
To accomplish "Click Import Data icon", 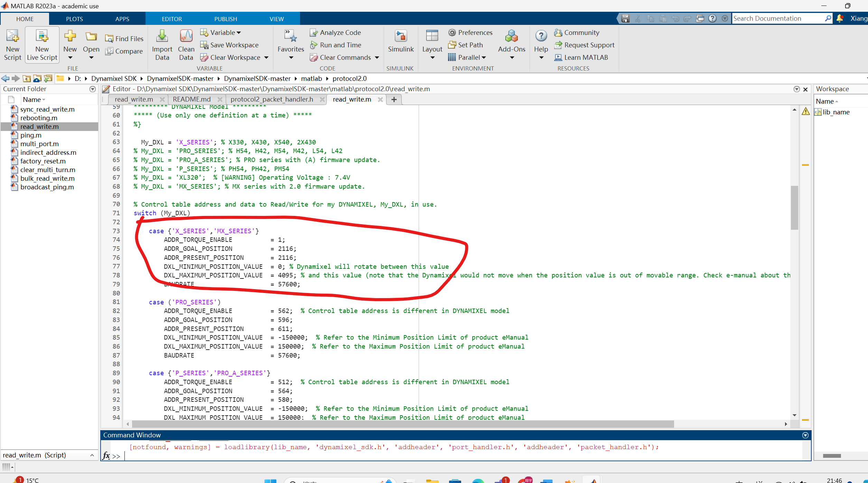I will 162,45.
